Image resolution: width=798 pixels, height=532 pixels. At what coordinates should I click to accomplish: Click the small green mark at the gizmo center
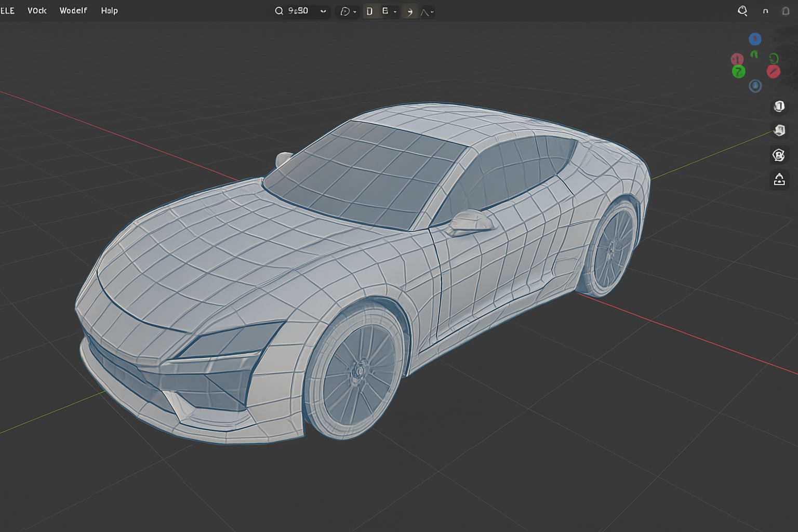tap(754, 54)
